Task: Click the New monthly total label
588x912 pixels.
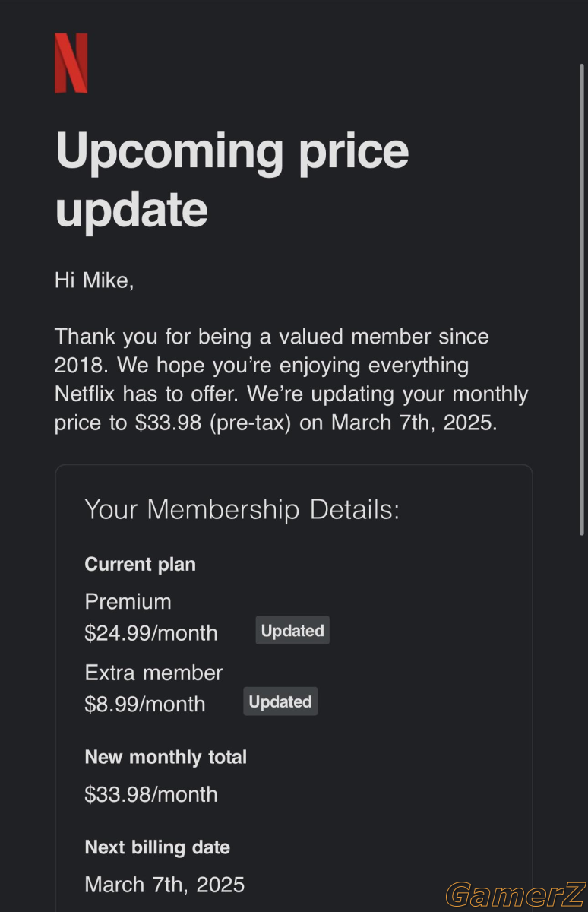Action: [x=166, y=757]
